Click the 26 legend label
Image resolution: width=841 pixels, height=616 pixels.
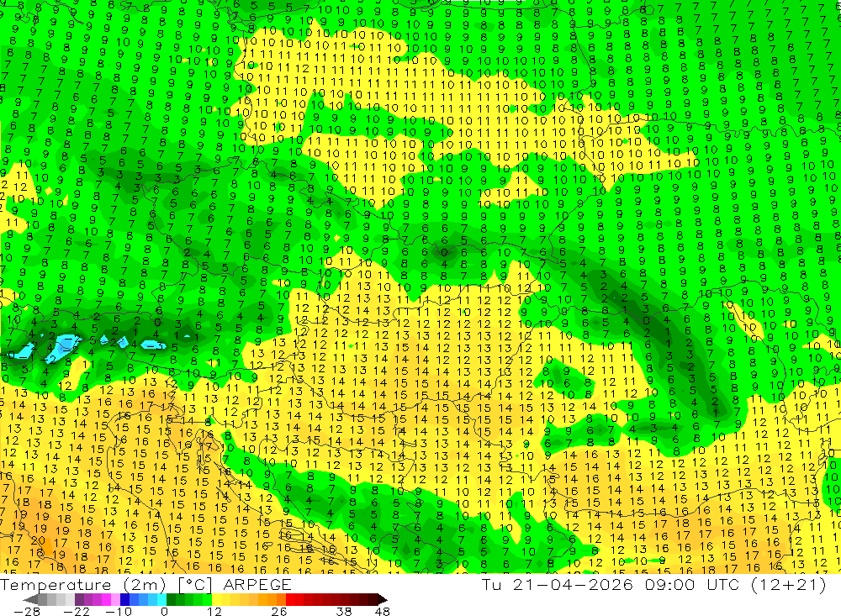[x=279, y=611]
